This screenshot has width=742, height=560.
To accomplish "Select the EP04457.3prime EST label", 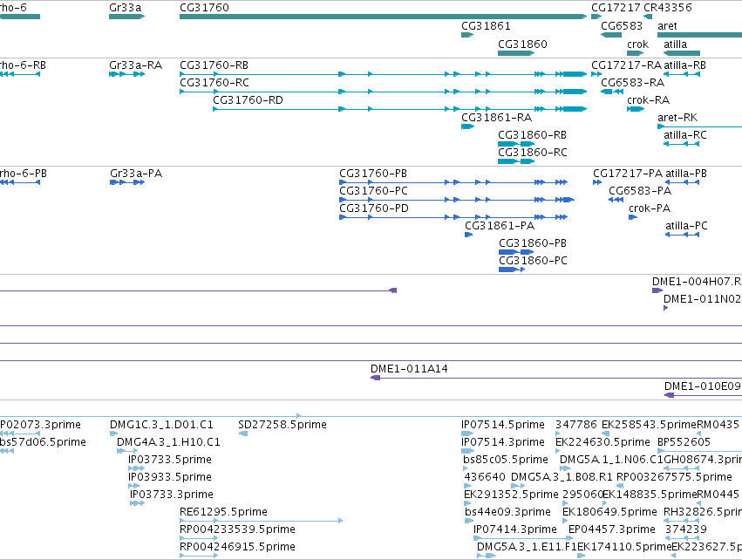I will [x=612, y=529].
